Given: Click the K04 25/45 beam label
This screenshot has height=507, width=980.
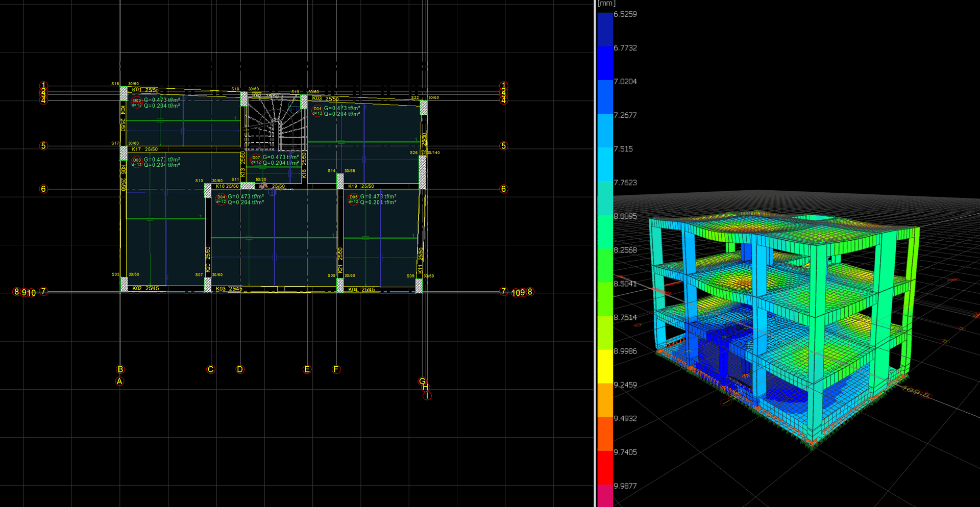Looking at the screenshot, I should (x=361, y=289).
